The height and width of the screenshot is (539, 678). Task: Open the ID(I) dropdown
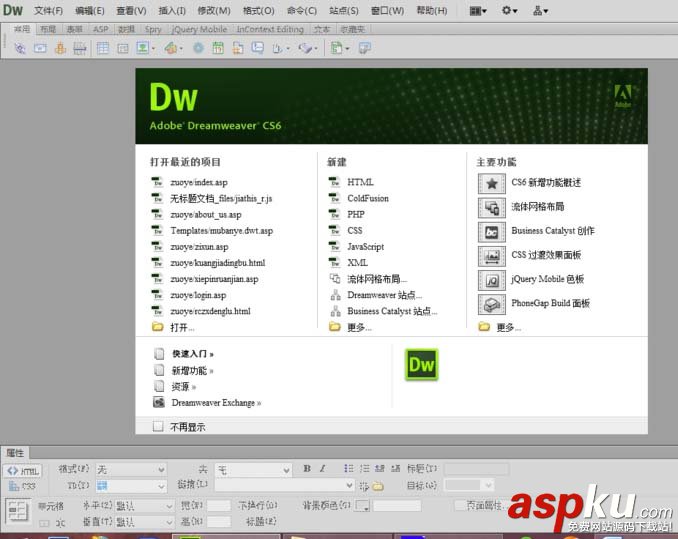(x=131, y=486)
